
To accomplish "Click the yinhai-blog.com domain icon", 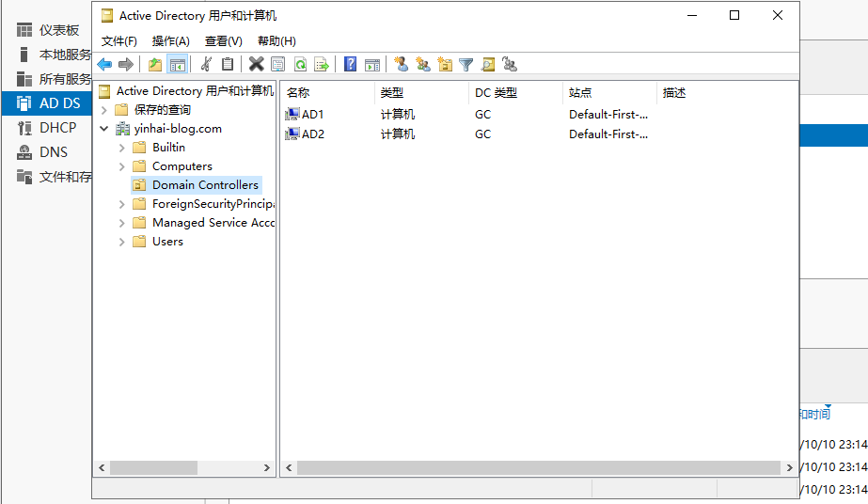I will coord(122,129).
